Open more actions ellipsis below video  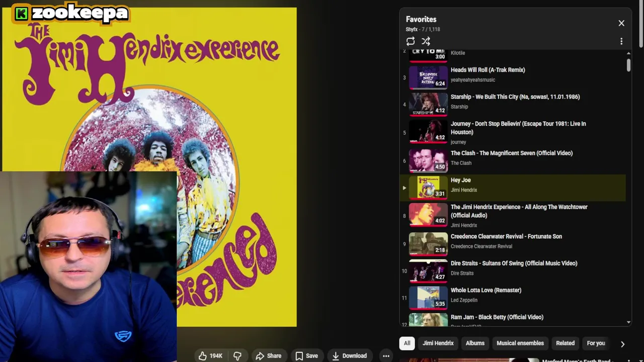point(386,355)
